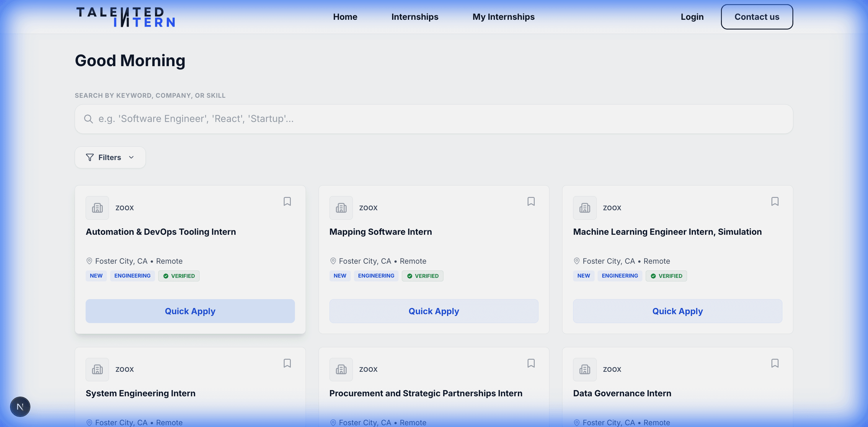Open the VERIFIED badge on Mapping Software Intern
Screen dimensions: 868x427
422,276
